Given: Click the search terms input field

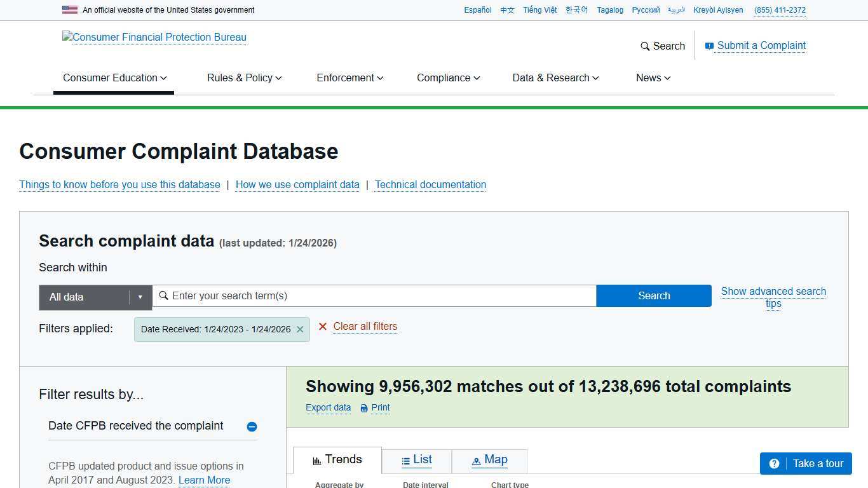Looking at the screenshot, I should pyautogui.click(x=381, y=295).
